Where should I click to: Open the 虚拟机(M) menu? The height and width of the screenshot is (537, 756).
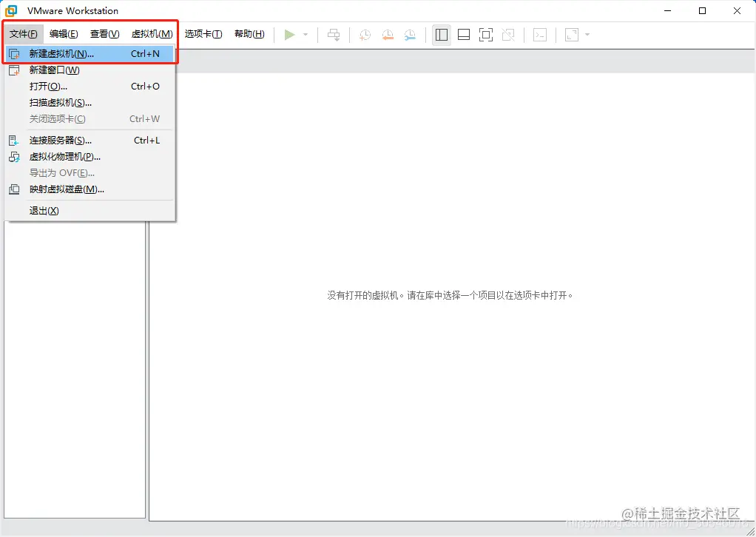pos(152,34)
